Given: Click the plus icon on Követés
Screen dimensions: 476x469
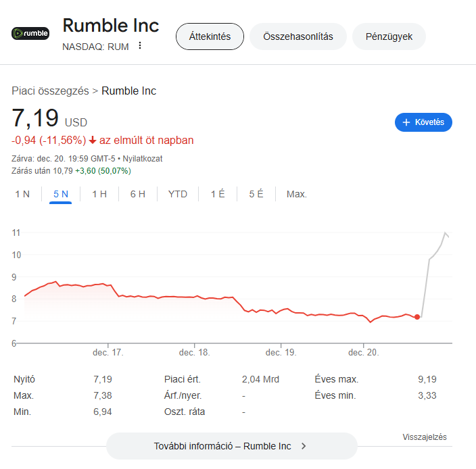Looking at the screenshot, I should pyautogui.click(x=406, y=122).
